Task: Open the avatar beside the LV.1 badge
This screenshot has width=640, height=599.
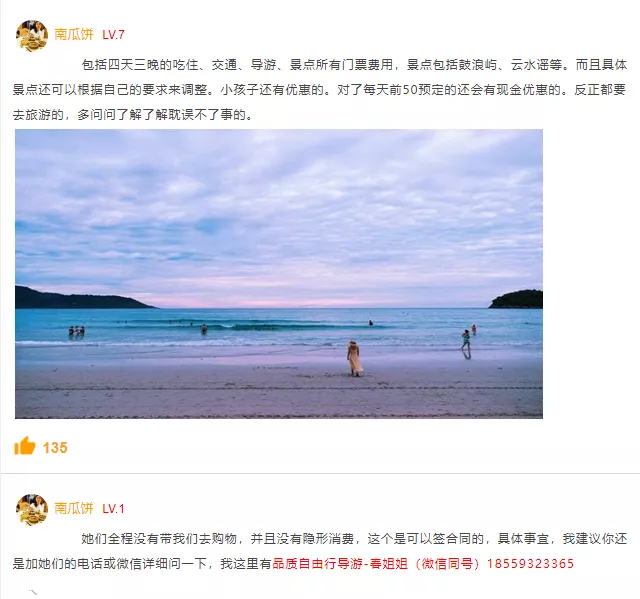Action: pos(32,510)
